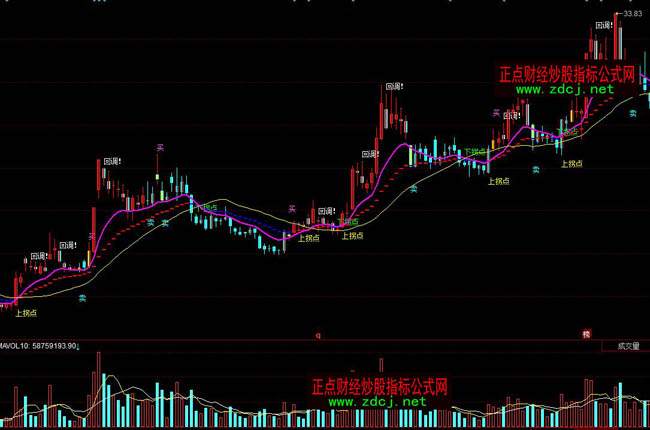This screenshot has width=650, height=430.
Task: Click the leftmost cyan 卖 sell marker
Action: (x=83, y=297)
